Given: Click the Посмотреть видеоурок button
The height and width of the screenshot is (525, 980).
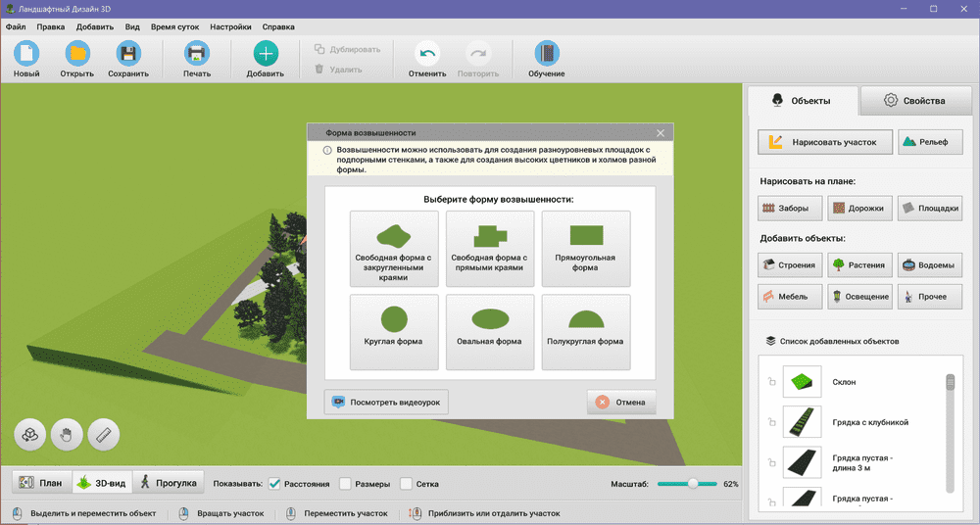Looking at the screenshot, I should pos(386,402).
